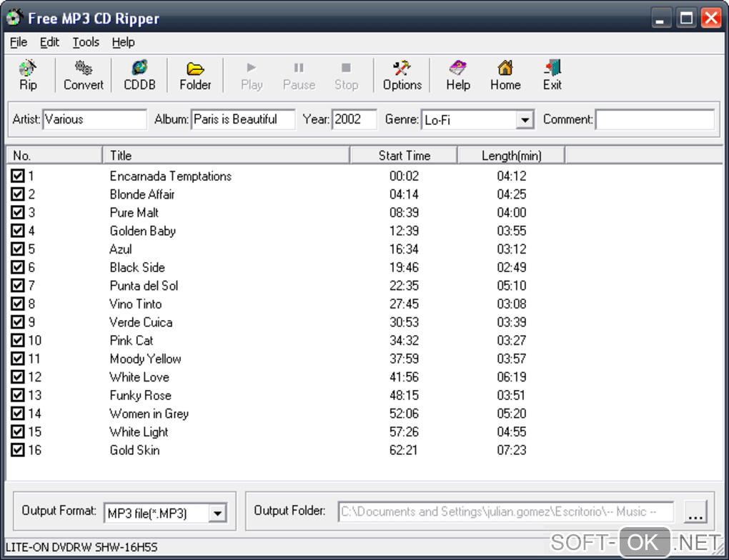Open the Options dialog
This screenshot has height=560, width=729.
402,75
